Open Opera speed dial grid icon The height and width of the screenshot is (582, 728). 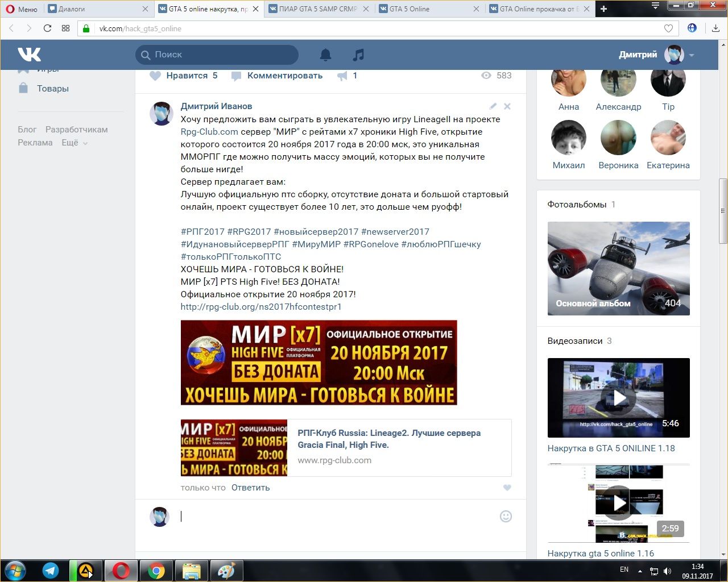pyautogui.click(x=65, y=28)
